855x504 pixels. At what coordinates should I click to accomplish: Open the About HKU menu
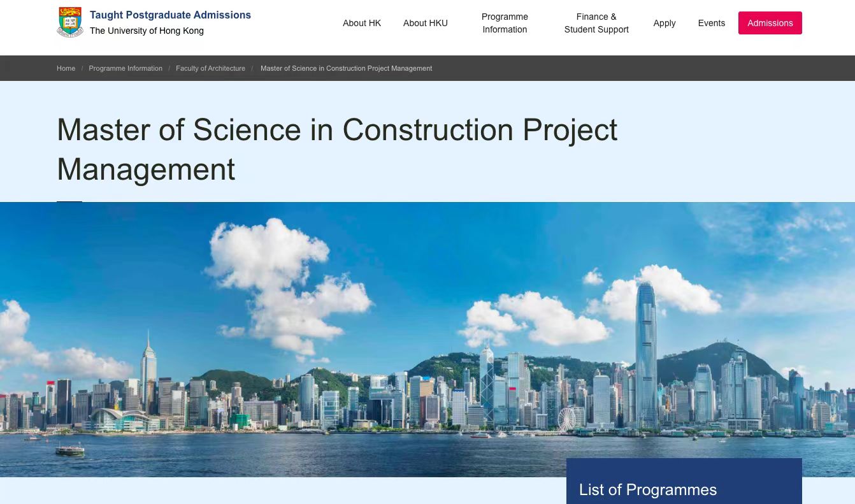(426, 23)
